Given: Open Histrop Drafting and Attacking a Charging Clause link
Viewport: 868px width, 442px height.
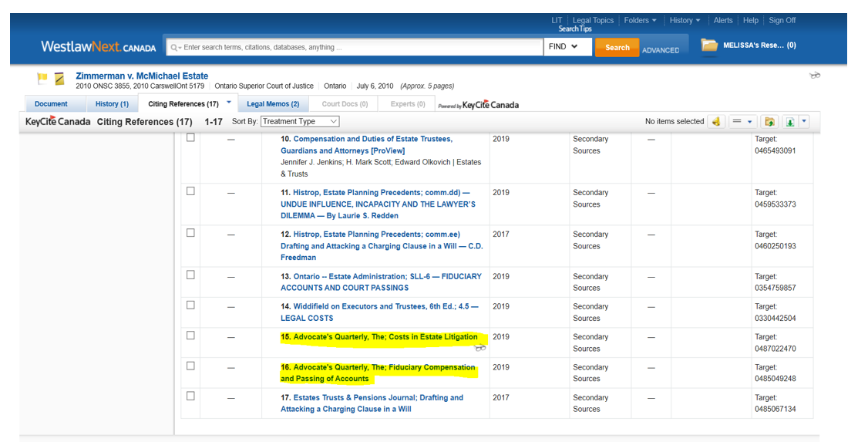Looking at the screenshot, I should coord(382,246).
